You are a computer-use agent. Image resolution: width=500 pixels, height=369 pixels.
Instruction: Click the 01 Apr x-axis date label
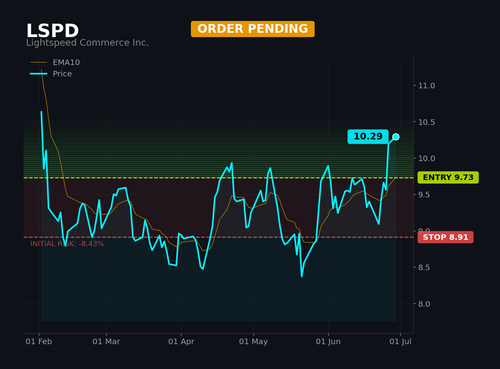pos(181,341)
